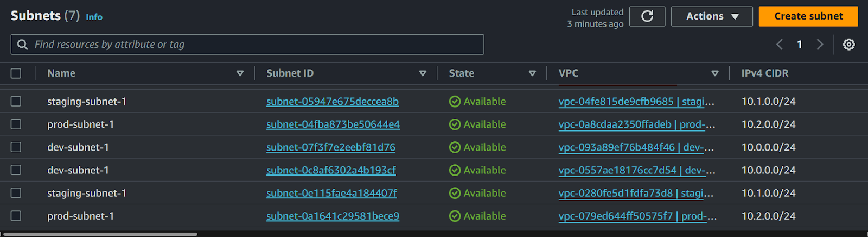Toggle the select-all subnets checkbox
Viewport: 868px width, 237px height.
pyautogui.click(x=16, y=73)
